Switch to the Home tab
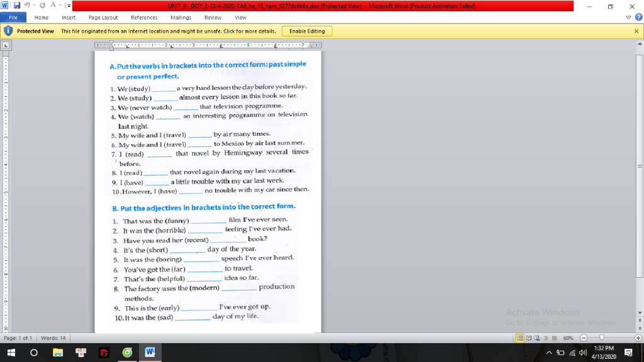 click(x=41, y=18)
